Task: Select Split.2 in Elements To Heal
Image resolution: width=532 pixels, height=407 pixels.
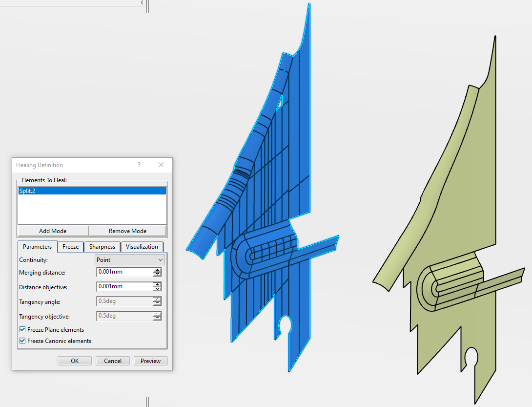Action: tap(92, 191)
